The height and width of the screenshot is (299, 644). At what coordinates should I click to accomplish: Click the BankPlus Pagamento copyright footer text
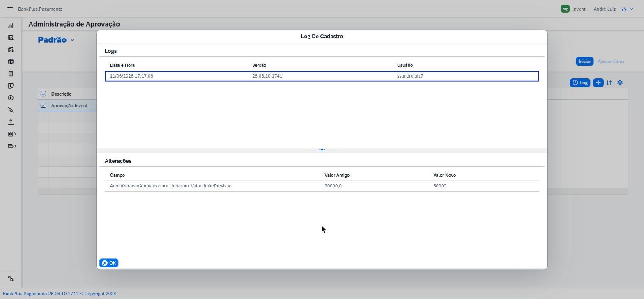click(x=60, y=294)
